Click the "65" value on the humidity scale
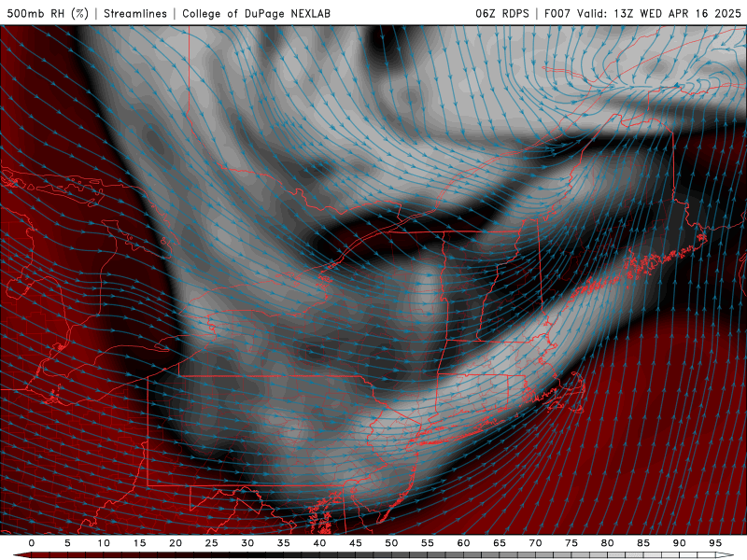The height and width of the screenshot is (560, 747). (500, 543)
